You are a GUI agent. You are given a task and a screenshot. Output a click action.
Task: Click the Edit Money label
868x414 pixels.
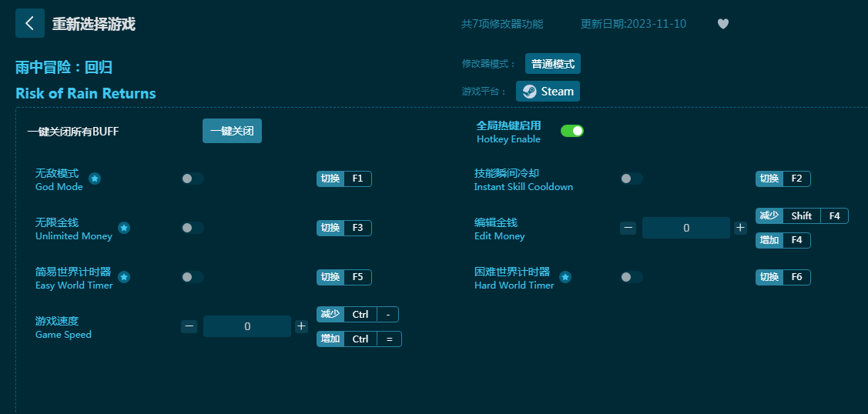[499, 236]
